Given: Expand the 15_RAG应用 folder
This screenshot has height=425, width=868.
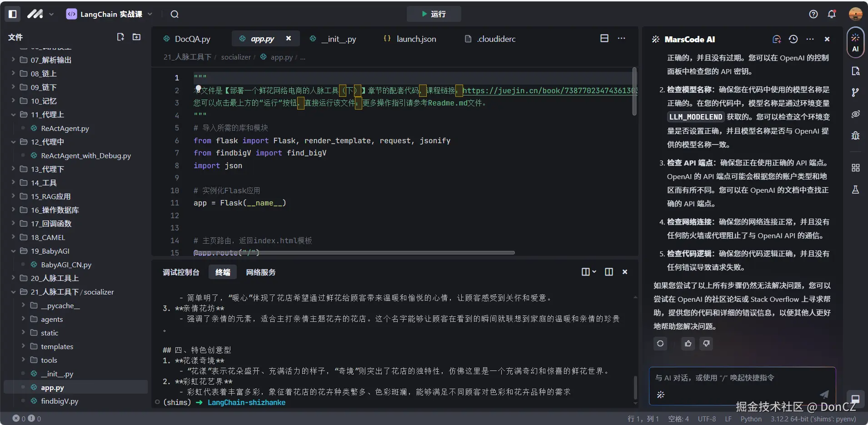Looking at the screenshot, I should click(x=75, y=196).
